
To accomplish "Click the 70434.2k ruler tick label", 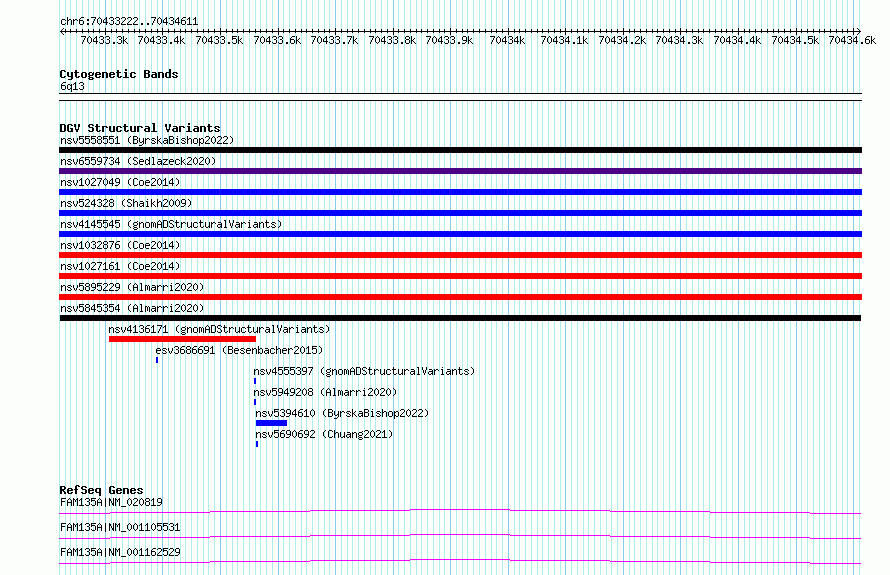I will pyautogui.click(x=622, y=40).
